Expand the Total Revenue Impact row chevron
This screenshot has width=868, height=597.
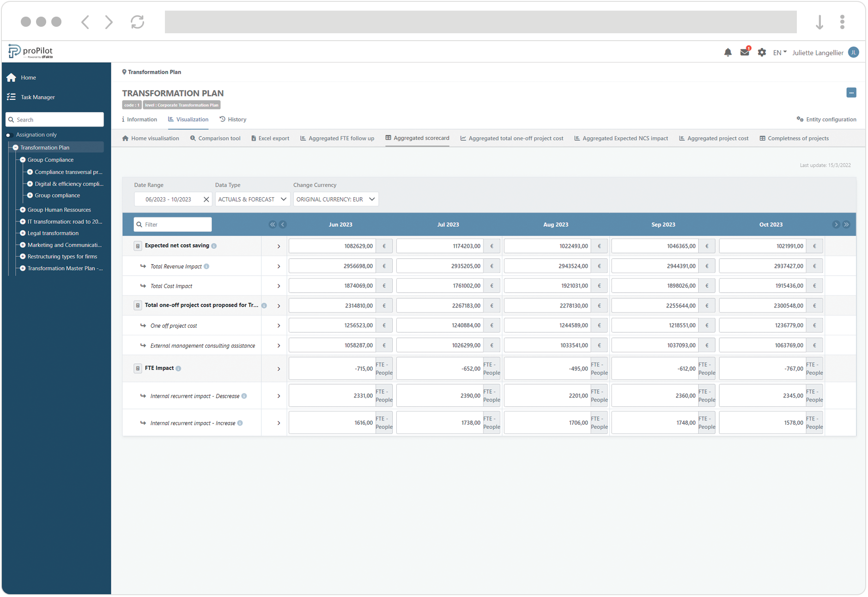(x=279, y=266)
